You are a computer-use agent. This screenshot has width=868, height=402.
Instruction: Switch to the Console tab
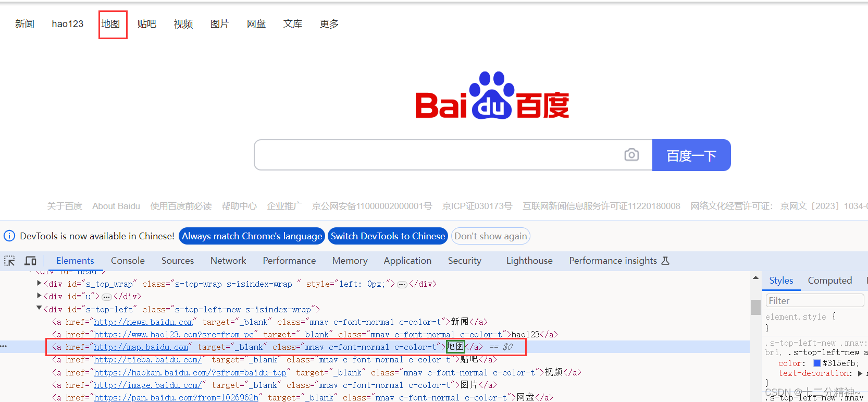coord(128,261)
